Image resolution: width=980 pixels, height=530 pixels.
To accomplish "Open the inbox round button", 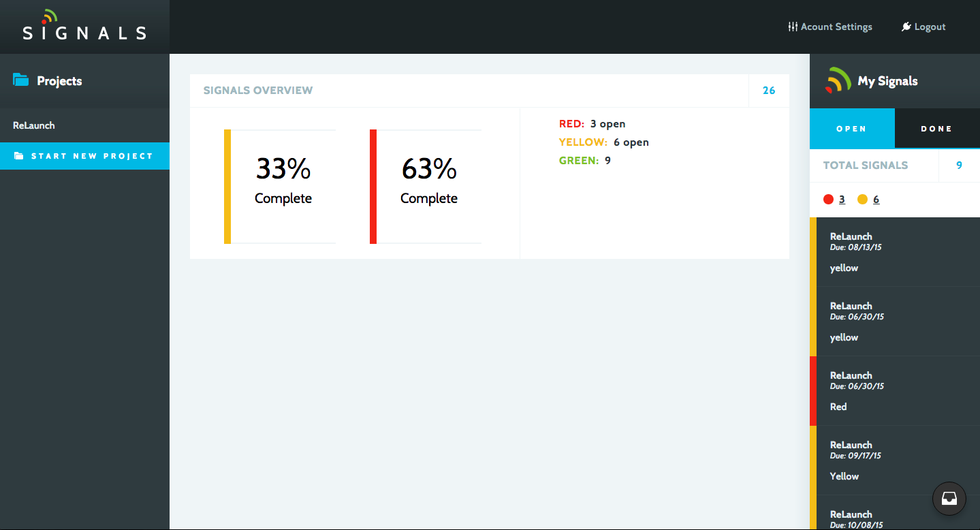I will 949,498.
